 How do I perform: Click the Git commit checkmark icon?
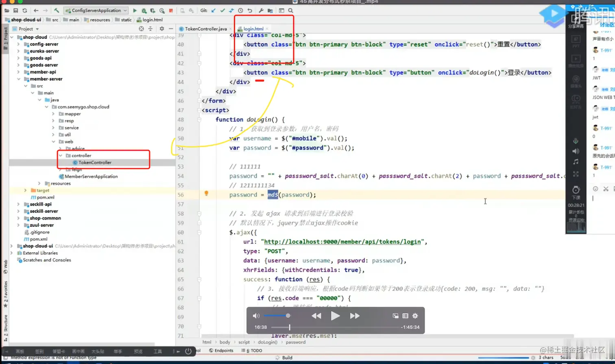click(223, 11)
